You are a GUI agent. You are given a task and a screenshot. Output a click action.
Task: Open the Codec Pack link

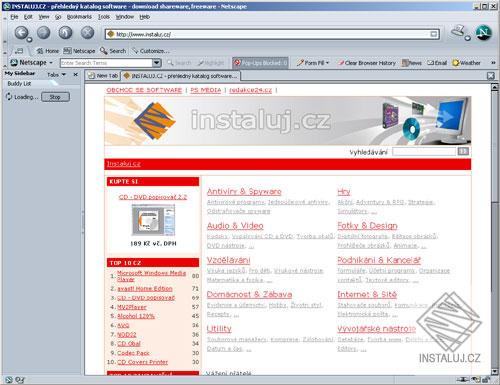[x=133, y=353]
